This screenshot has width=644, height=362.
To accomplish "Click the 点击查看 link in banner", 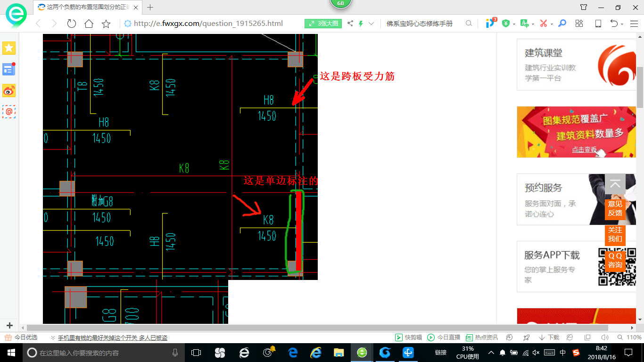I will [x=584, y=149].
